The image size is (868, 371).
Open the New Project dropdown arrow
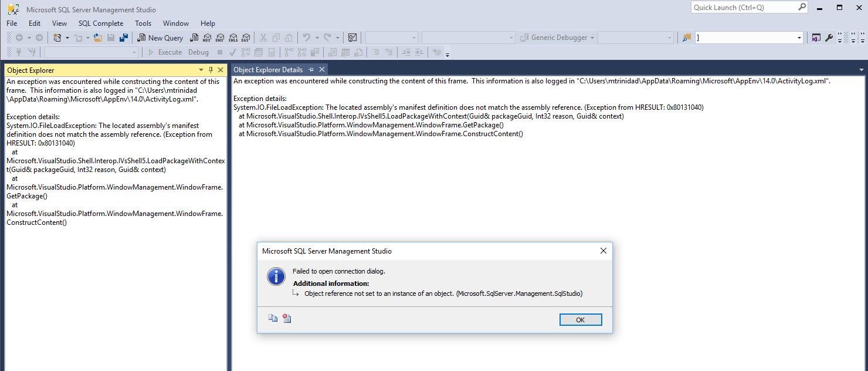click(x=67, y=38)
